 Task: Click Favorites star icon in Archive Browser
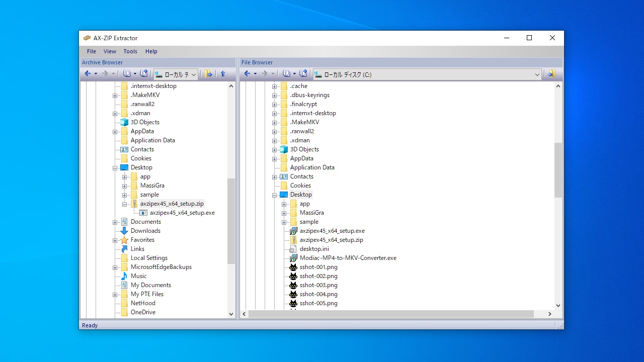tap(124, 240)
